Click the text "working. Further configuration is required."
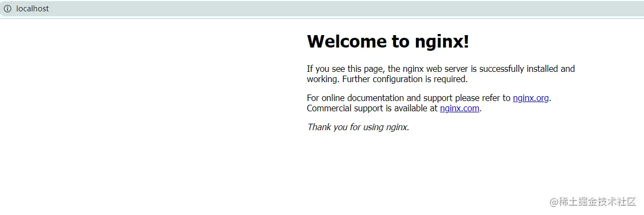 tap(387, 79)
